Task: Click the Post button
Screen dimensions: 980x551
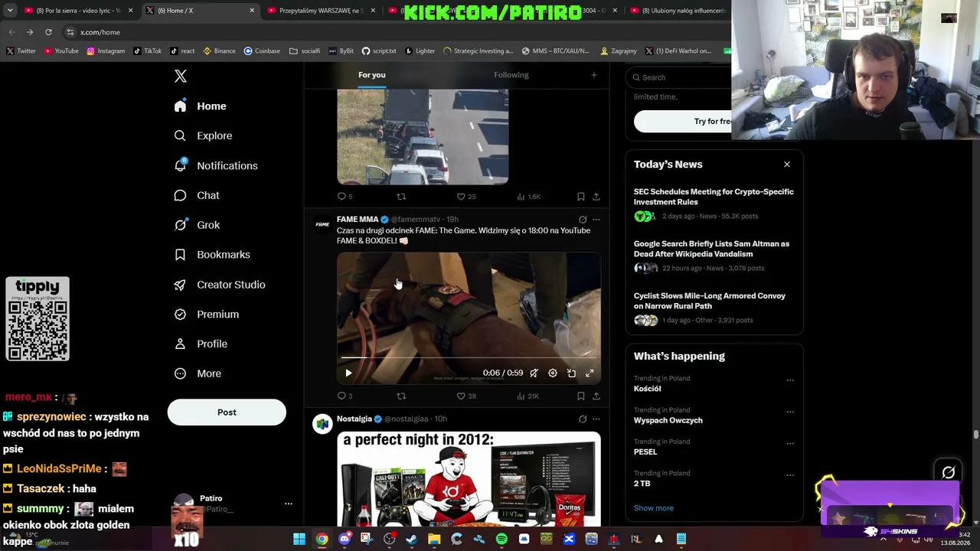Action: pyautogui.click(x=227, y=412)
